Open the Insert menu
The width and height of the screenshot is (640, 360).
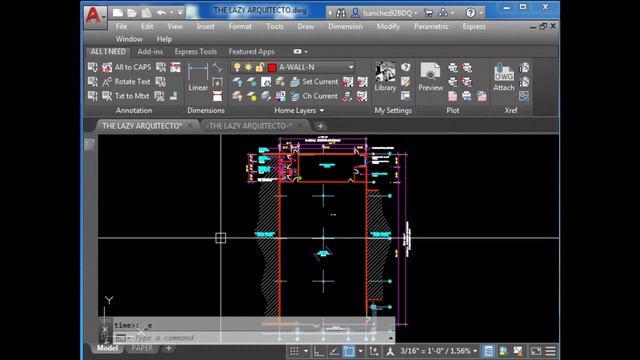point(205,26)
